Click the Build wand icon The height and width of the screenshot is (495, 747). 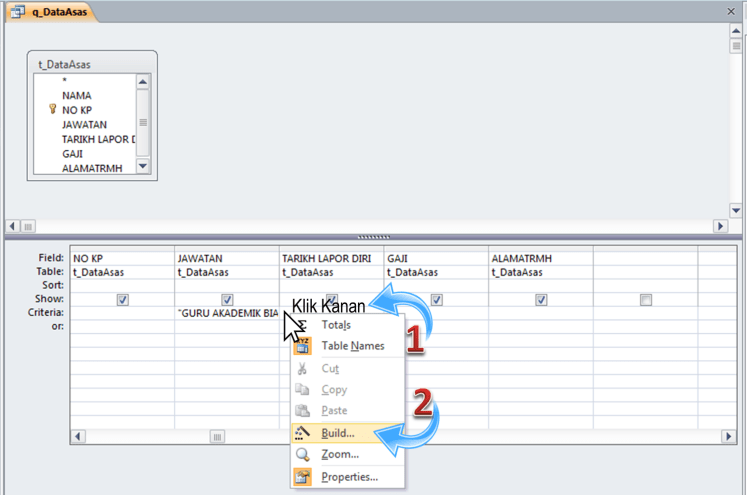click(302, 433)
